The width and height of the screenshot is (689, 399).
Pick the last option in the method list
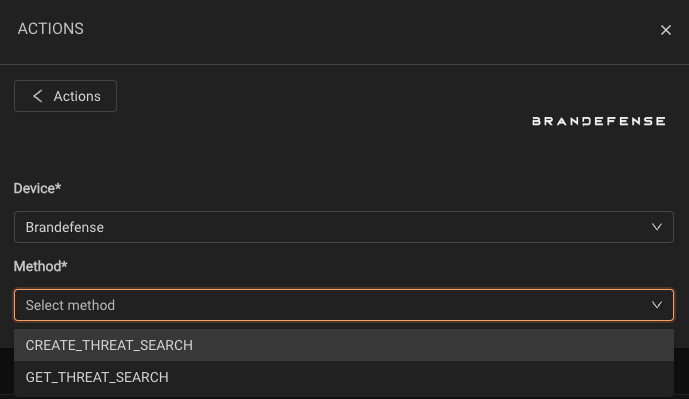tap(344, 377)
